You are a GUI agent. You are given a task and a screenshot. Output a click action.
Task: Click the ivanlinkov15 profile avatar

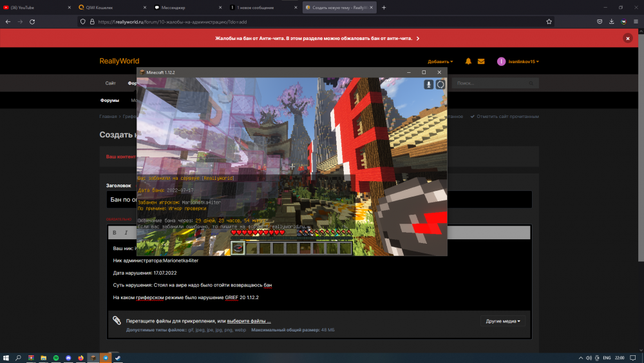click(501, 61)
